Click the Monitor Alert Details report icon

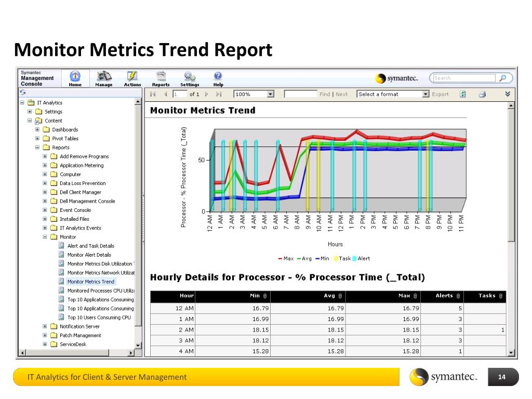pos(61,255)
